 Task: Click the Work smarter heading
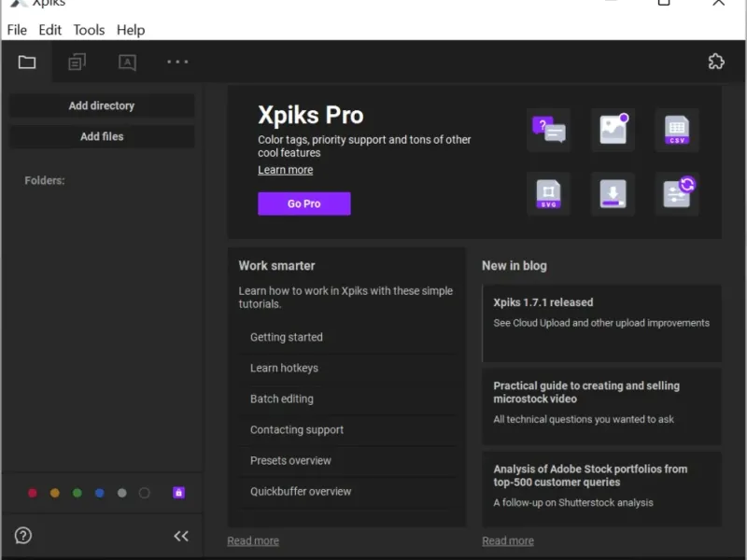pos(276,266)
